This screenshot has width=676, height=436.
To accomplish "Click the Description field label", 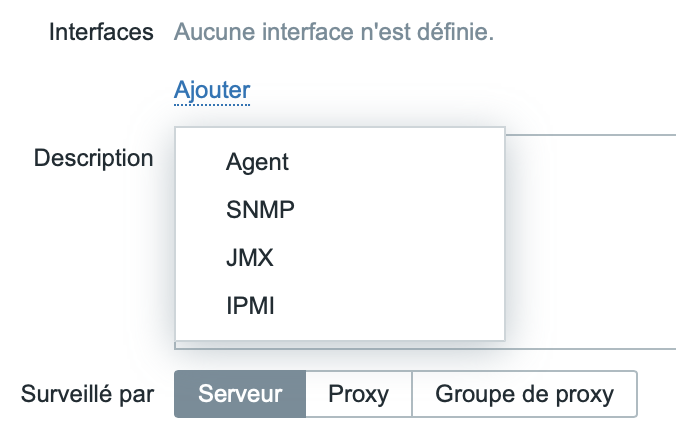I will [x=93, y=158].
